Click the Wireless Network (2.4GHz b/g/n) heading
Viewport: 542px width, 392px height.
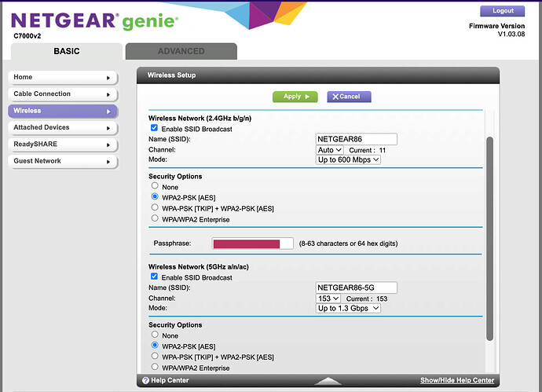200,118
